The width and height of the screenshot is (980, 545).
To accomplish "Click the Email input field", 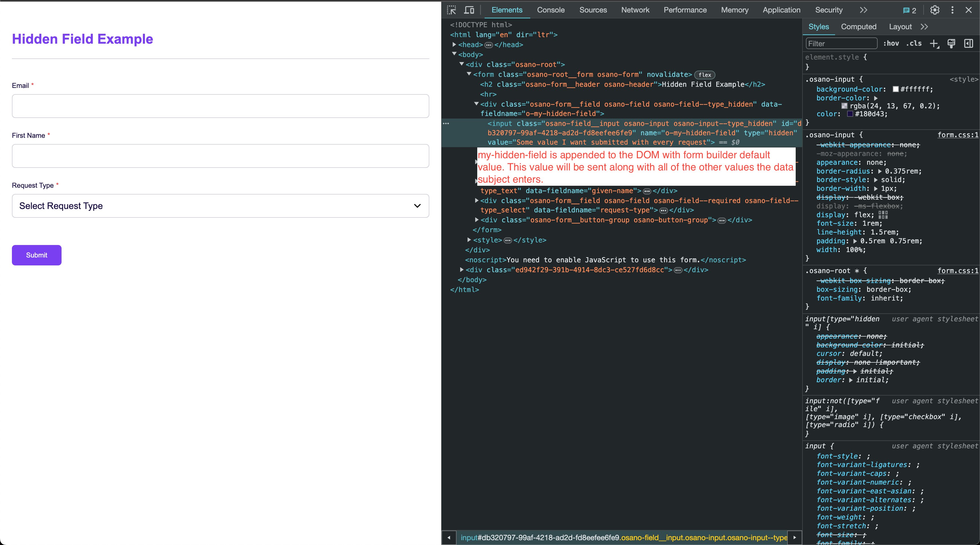I will (220, 106).
